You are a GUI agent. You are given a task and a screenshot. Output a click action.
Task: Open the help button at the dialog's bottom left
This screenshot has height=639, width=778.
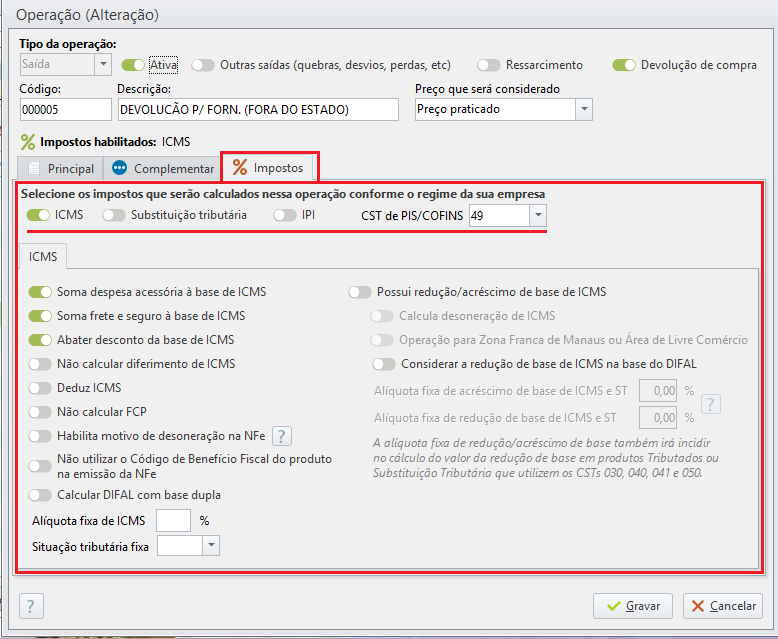coord(31,606)
